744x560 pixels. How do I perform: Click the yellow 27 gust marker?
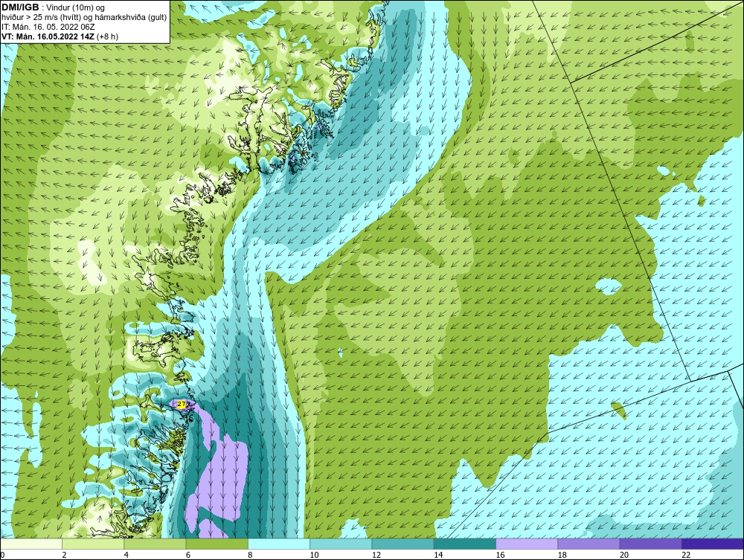pos(182,404)
